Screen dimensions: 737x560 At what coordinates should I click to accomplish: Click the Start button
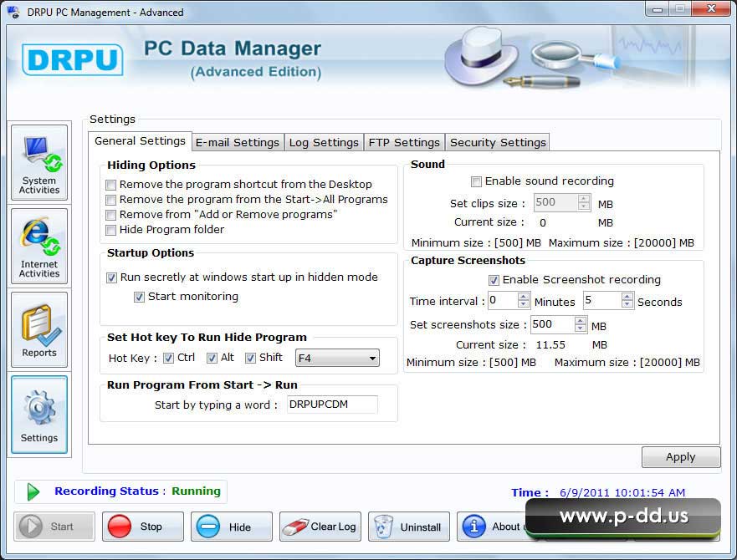(54, 527)
